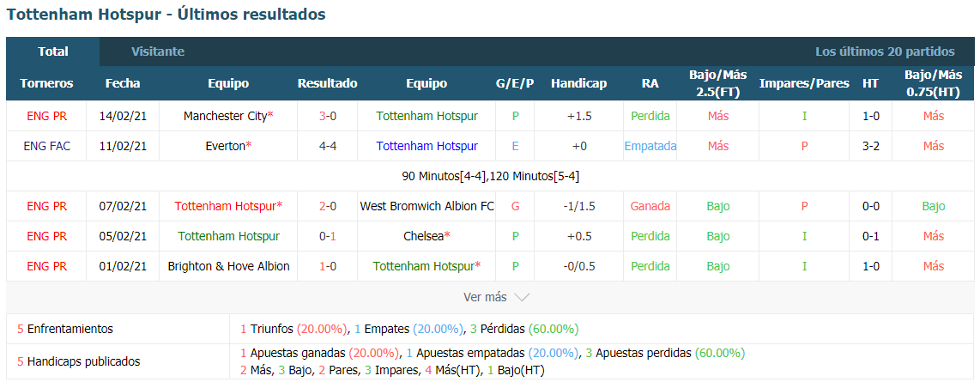
Task: Open Tottenham Hotspur in the 14/02/21 row
Action: tap(426, 116)
